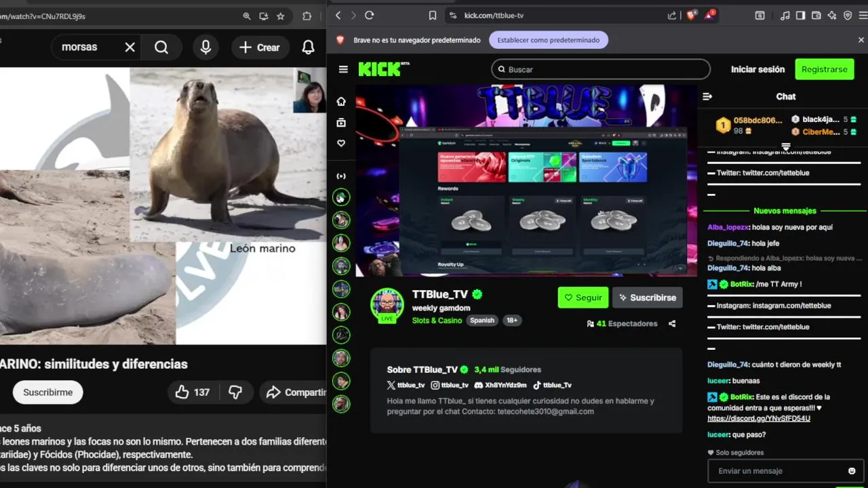Open live channels icon in Kick sidebar
The height and width of the screenshot is (488, 868).
[341, 176]
